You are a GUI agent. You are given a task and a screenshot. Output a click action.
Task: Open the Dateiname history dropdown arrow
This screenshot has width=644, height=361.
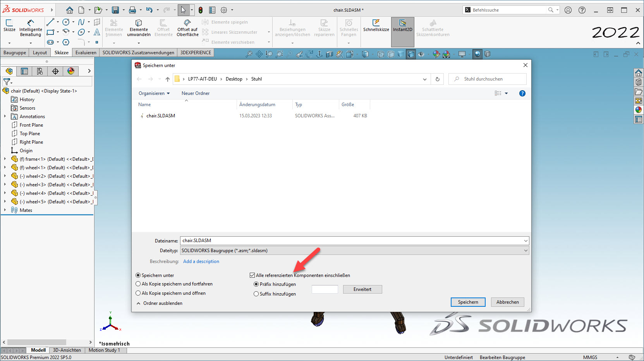click(526, 241)
